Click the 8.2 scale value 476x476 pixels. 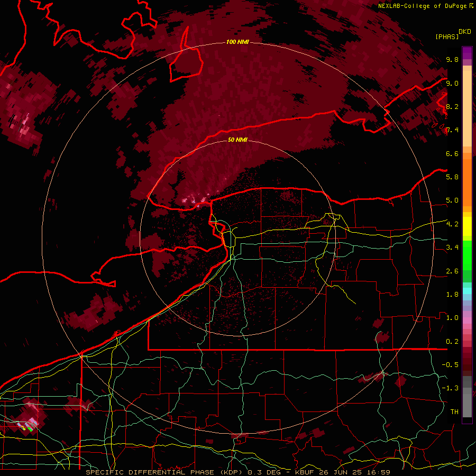(x=452, y=106)
